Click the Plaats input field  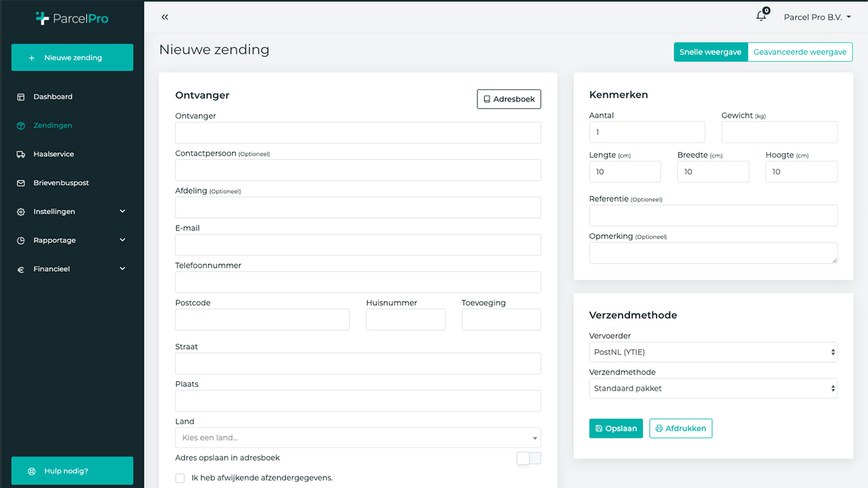(358, 401)
